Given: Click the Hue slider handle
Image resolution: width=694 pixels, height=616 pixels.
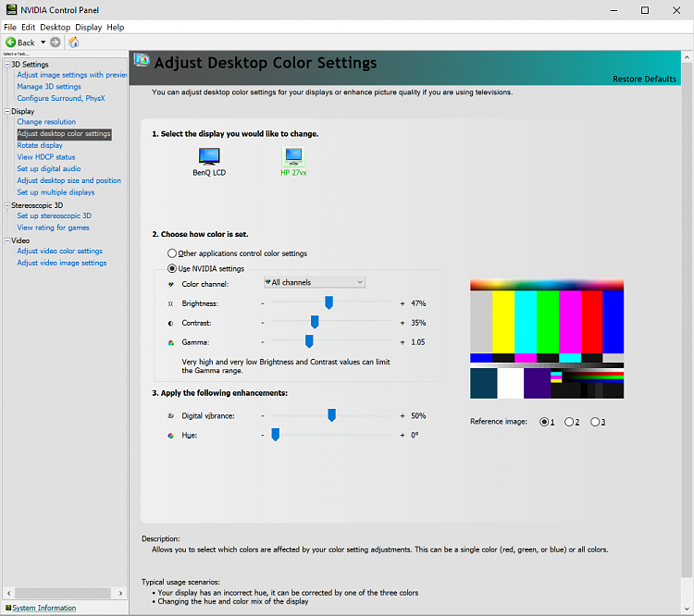Looking at the screenshot, I should 276,435.
